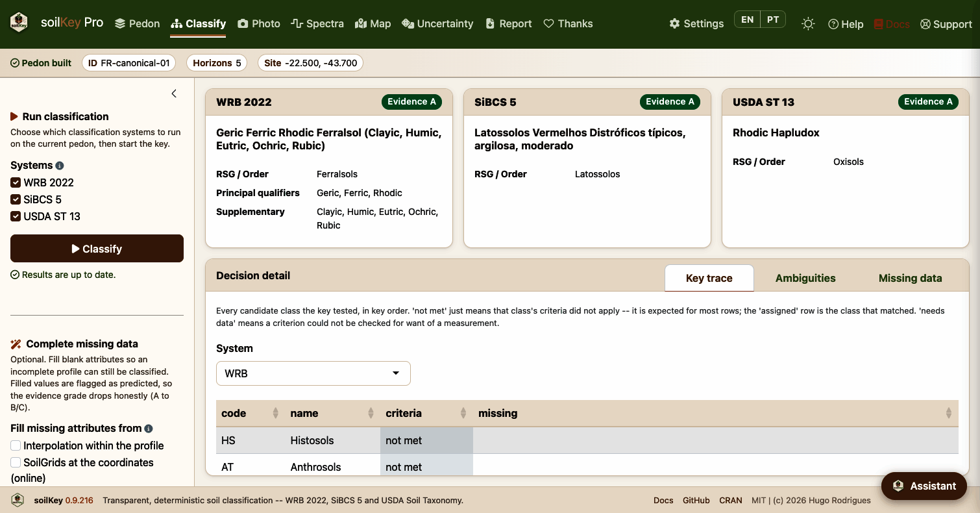
Task: Click the GitHub footer link
Action: (x=696, y=500)
